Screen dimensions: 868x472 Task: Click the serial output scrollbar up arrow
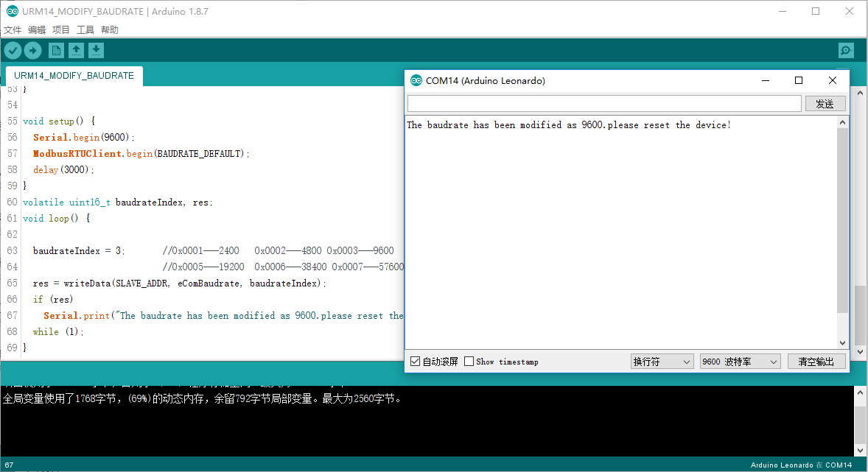pos(842,122)
